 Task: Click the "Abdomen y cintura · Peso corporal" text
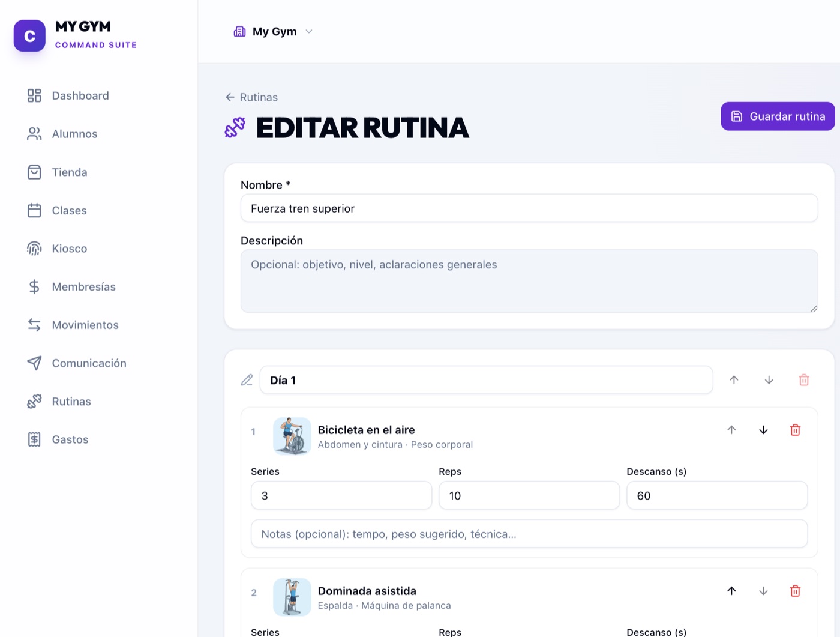[x=395, y=445]
